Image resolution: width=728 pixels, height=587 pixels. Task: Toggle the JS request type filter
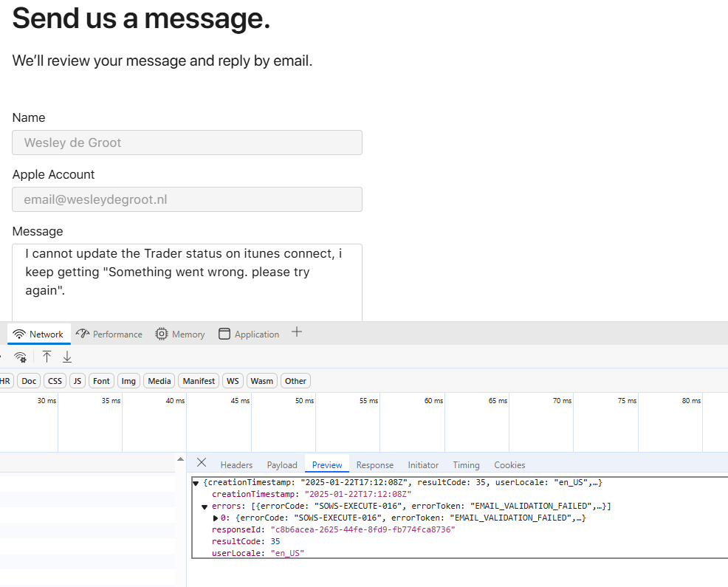pyautogui.click(x=78, y=381)
